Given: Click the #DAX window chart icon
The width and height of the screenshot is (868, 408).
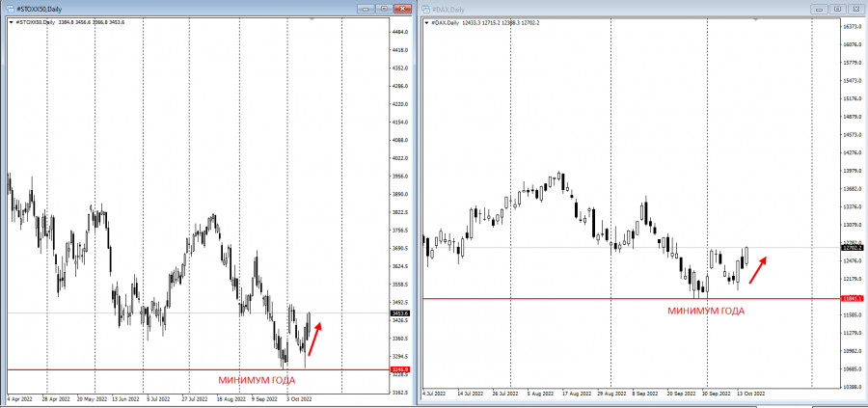Looking at the screenshot, I should point(426,10).
